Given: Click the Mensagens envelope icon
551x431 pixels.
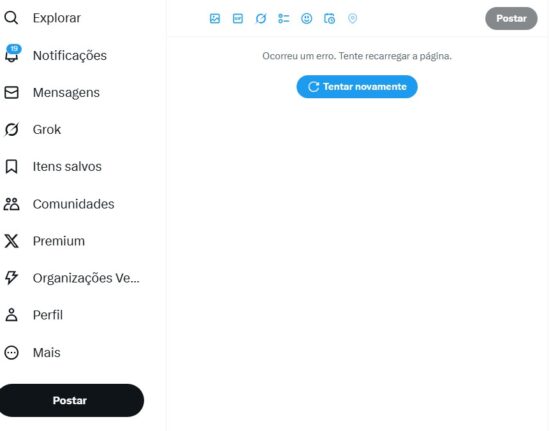Looking at the screenshot, I should 11,92.
